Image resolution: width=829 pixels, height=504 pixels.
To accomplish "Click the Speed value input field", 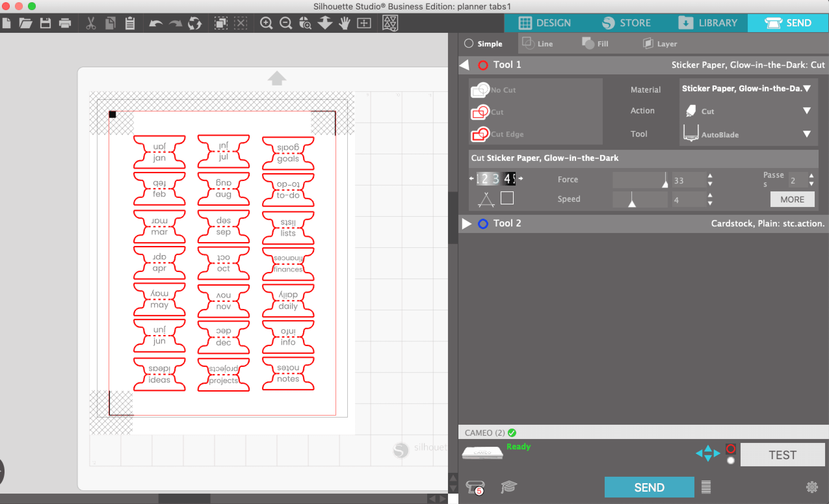I will [688, 200].
